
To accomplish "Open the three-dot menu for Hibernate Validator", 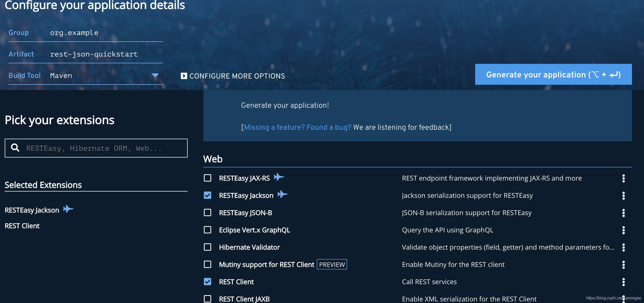I will point(623,248).
